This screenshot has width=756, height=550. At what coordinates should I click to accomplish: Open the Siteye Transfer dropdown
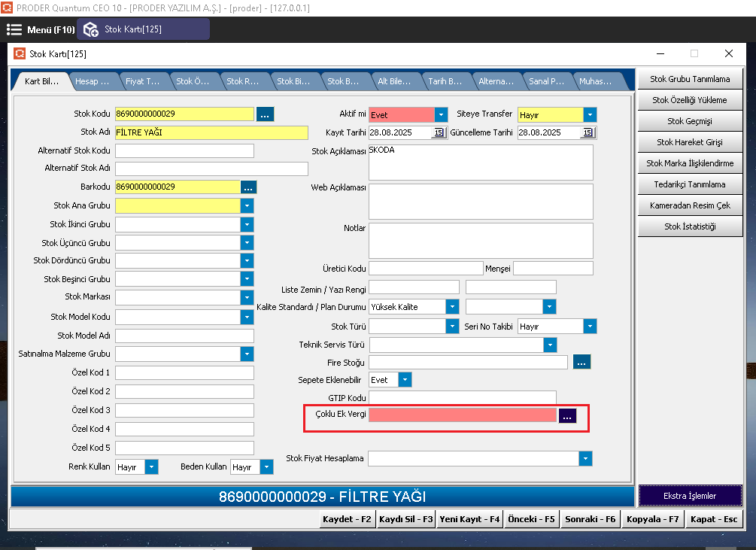591,114
